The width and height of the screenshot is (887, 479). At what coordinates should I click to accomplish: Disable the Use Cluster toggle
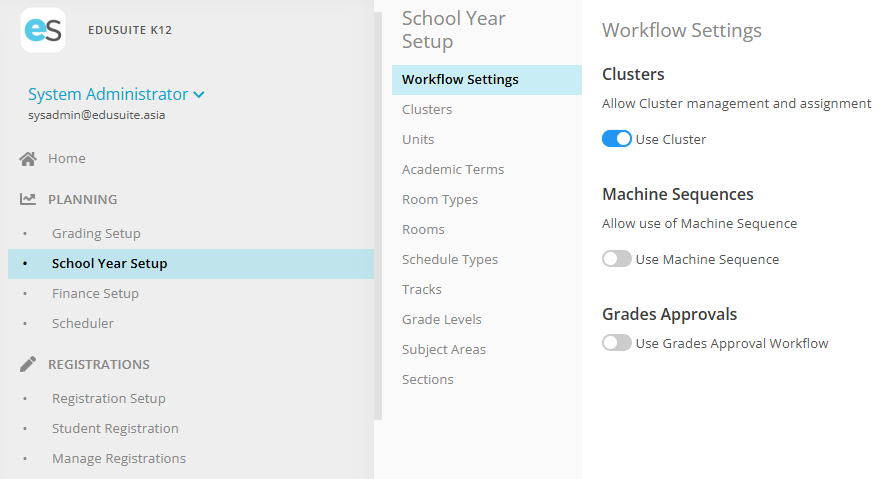(617, 139)
